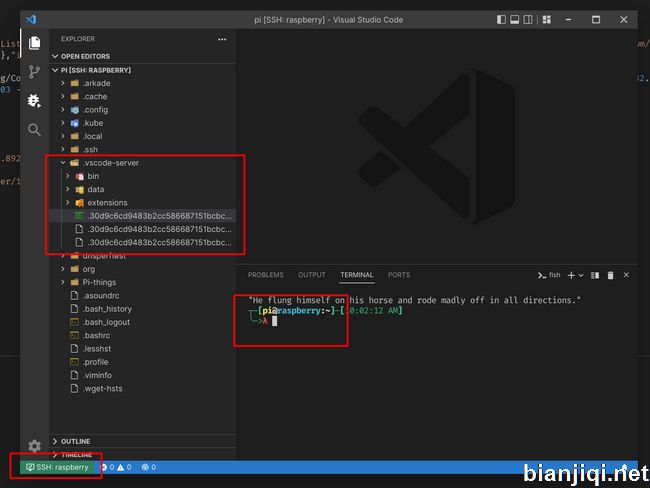Open the Run and Debug view
Screen dimensions: 650x488
pos(34,100)
